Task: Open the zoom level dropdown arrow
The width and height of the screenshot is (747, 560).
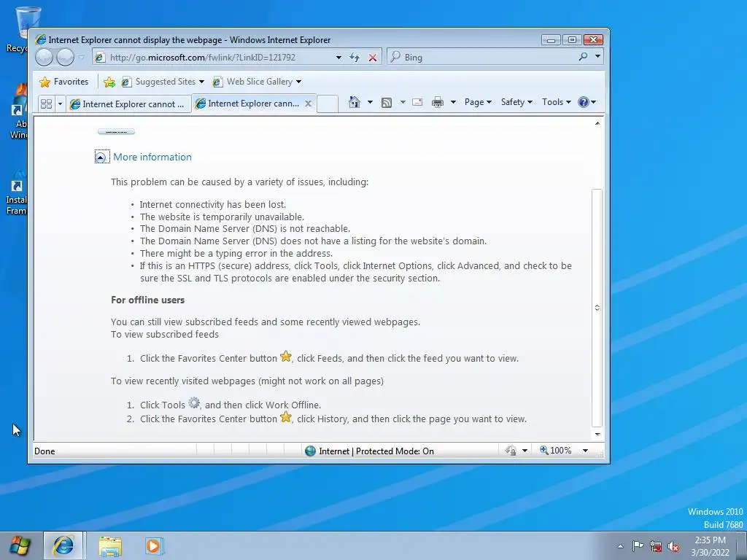Action: [x=585, y=451]
